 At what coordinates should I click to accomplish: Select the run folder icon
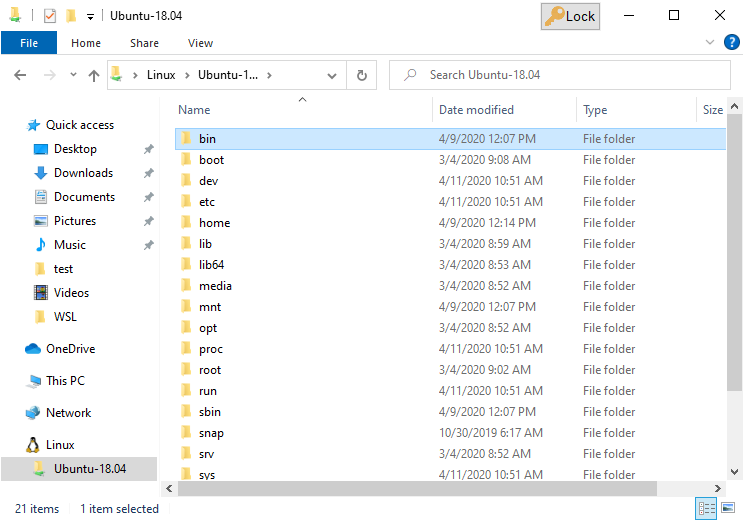186,391
